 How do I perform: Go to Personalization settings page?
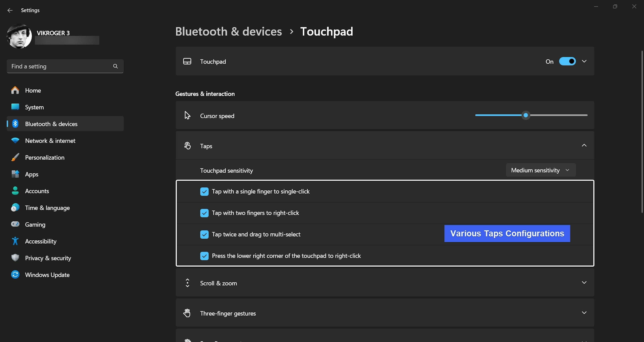(45, 157)
